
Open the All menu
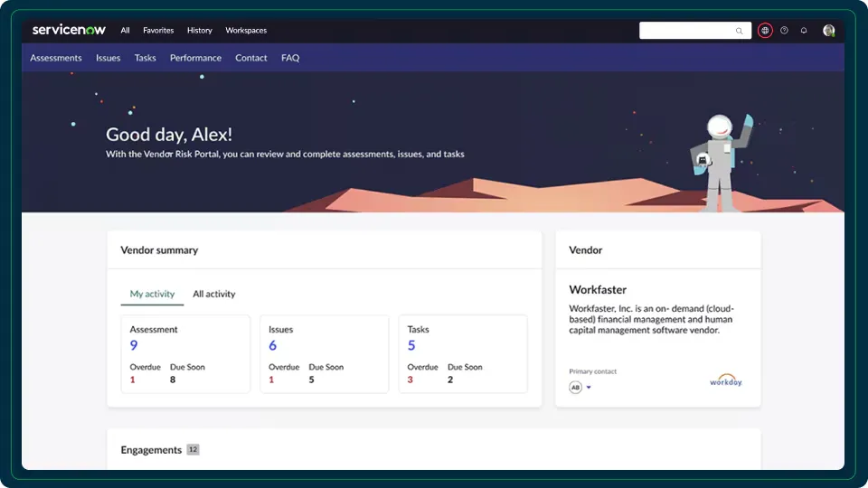(x=125, y=31)
